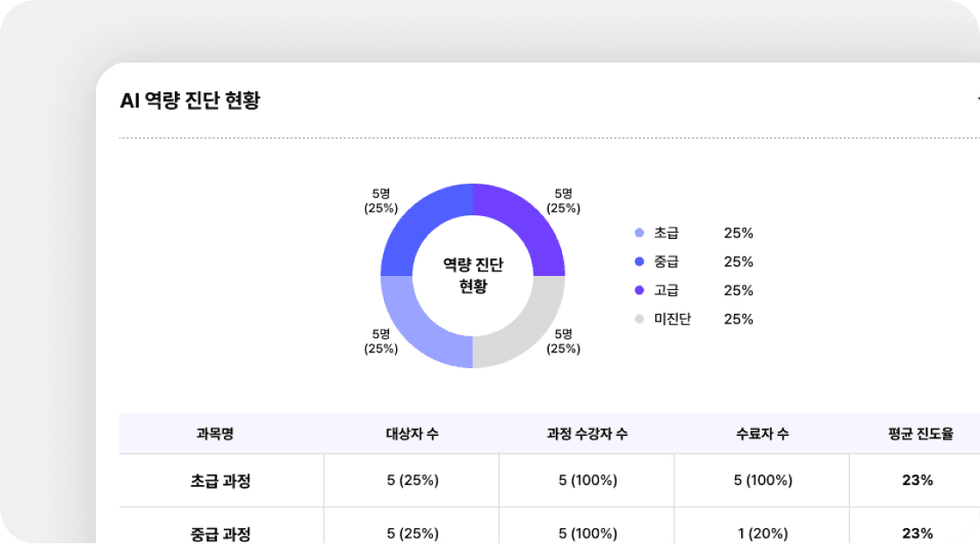Click the 역량 진단 현황 donut center label
This screenshot has width=980, height=544.
(x=472, y=275)
